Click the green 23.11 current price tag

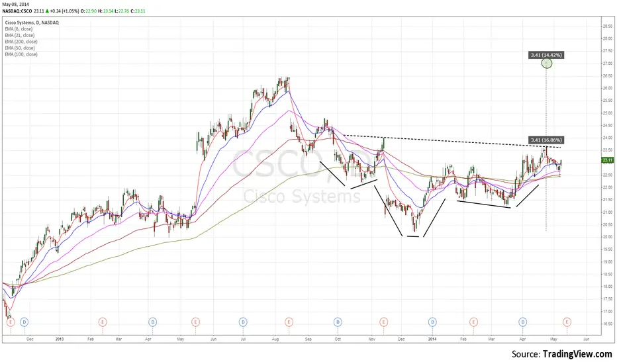607,160
